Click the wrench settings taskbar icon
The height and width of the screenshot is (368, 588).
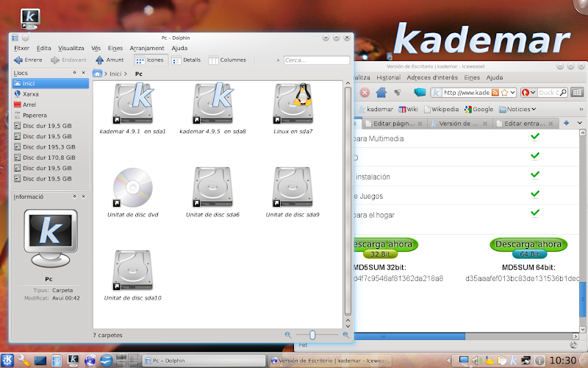coord(24,361)
